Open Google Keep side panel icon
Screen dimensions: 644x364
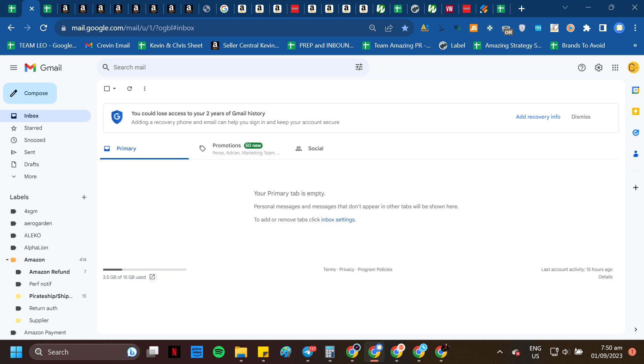[636, 112]
